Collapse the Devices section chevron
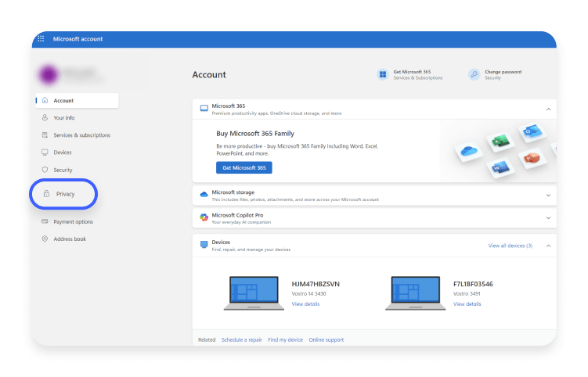588x377 pixels. click(x=548, y=246)
